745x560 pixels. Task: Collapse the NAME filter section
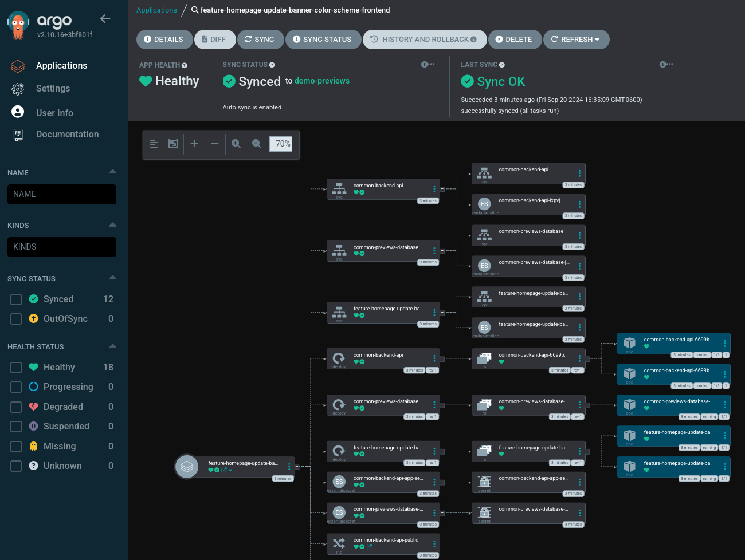coord(112,172)
